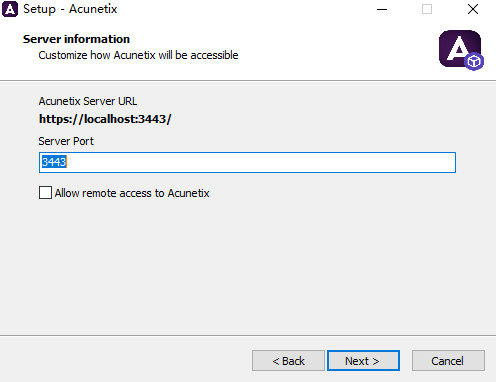Click the highlighted 3443 port value
The width and height of the screenshot is (496, 382).
(54, 162)
